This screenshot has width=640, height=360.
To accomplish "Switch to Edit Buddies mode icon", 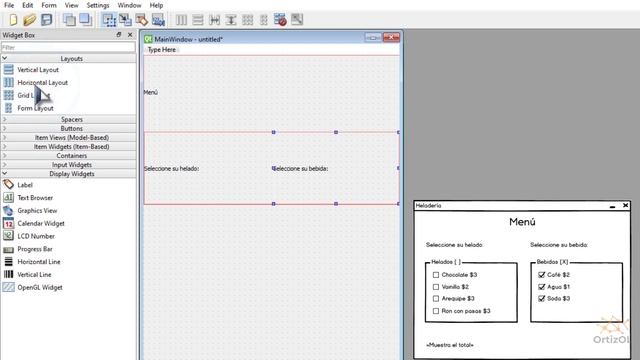I will [x=142, y=20].
